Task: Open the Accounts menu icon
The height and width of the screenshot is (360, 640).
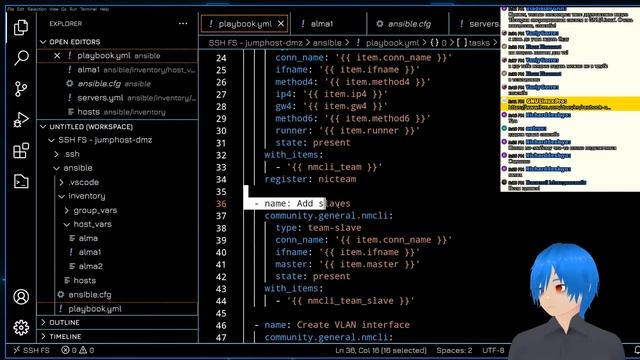Action: coord(21,297)
